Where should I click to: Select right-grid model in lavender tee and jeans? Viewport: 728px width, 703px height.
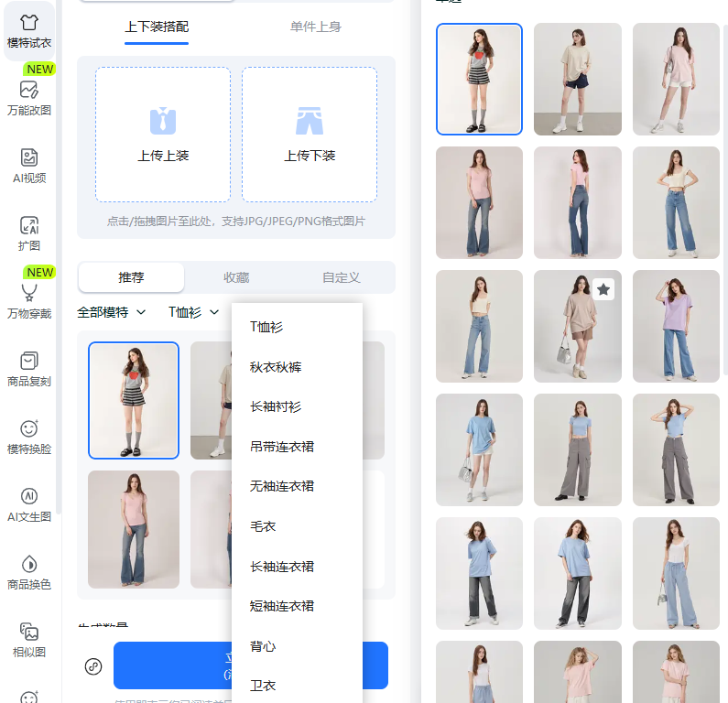coord(676,326)
